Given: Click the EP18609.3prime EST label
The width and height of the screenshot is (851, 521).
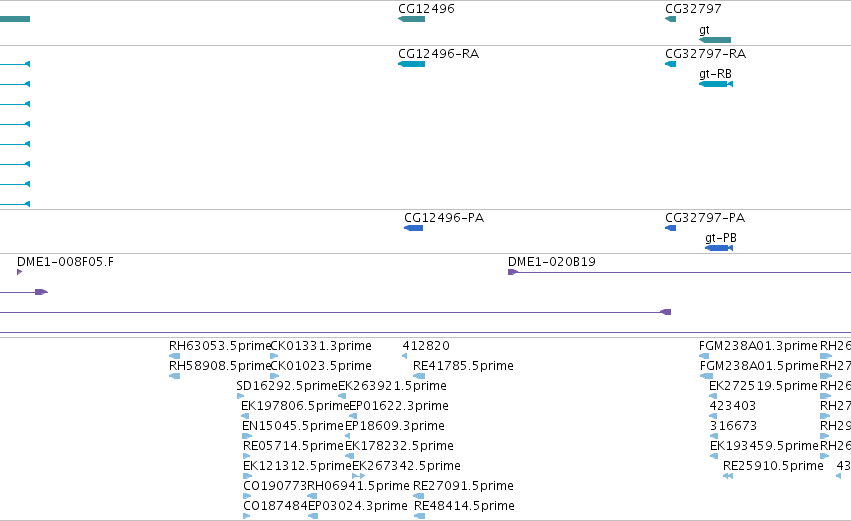Looking at the screenshot, I should point(395,426).
